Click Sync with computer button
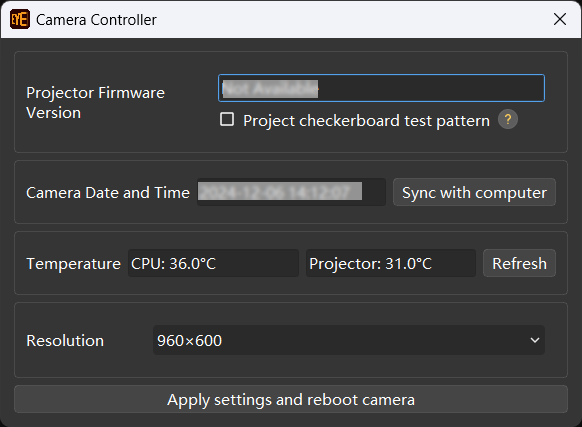 pyautogui.click(x=474, y=192)
